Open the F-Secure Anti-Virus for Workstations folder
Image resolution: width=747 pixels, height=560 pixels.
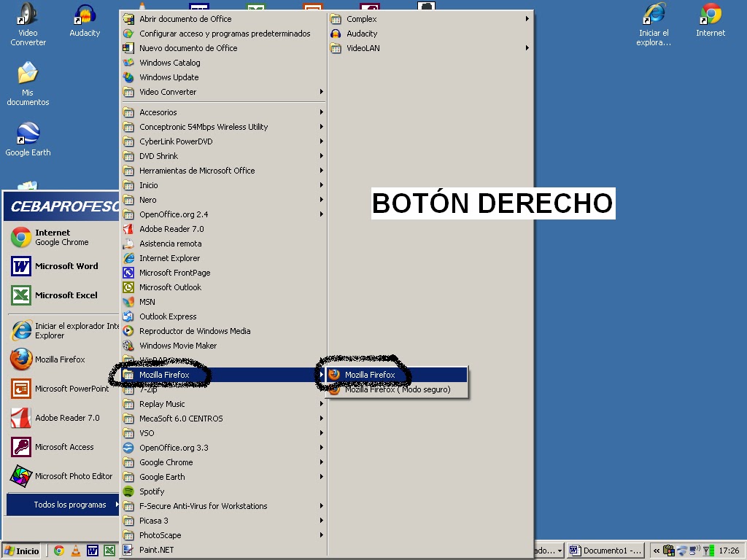224,506
